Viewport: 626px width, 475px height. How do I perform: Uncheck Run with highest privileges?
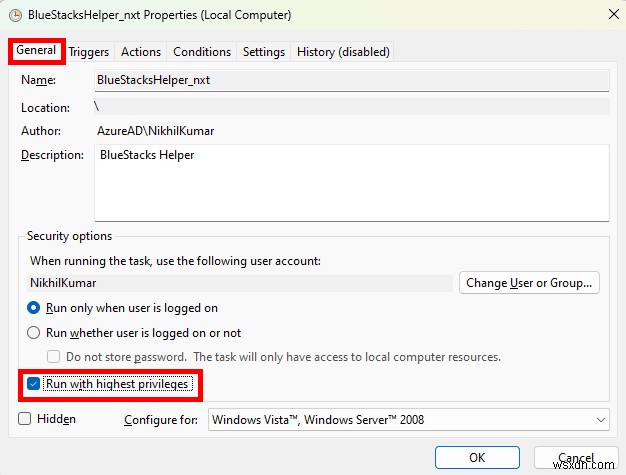(33, 384)
